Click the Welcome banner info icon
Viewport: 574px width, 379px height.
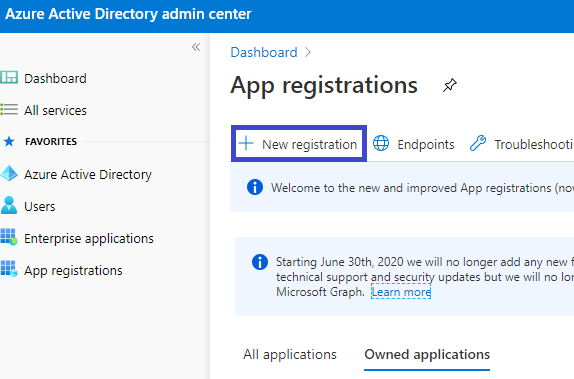tap(255, 187)
